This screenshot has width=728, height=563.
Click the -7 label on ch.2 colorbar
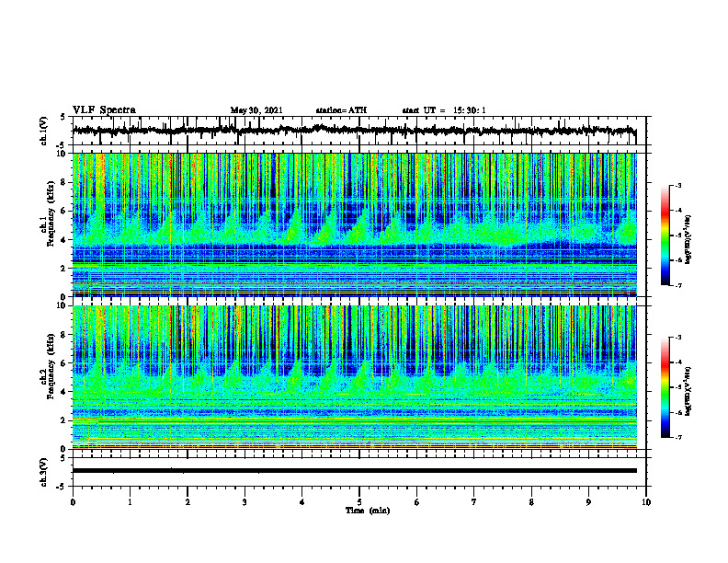pos(678,437)
